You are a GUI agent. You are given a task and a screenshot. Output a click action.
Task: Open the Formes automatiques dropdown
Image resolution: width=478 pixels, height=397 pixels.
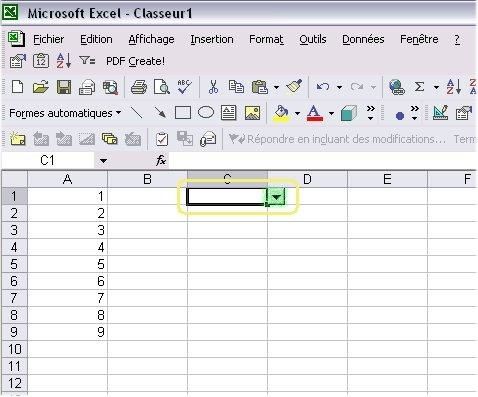tap(65, 113)
